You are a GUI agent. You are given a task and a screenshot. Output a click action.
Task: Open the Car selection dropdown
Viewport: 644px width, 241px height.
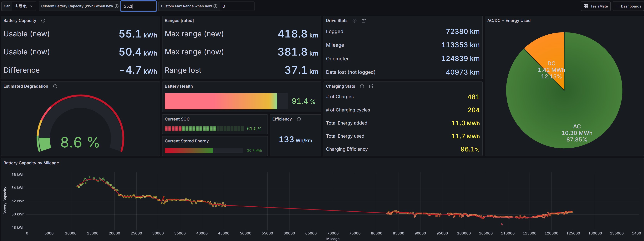[x=24, y=6]
